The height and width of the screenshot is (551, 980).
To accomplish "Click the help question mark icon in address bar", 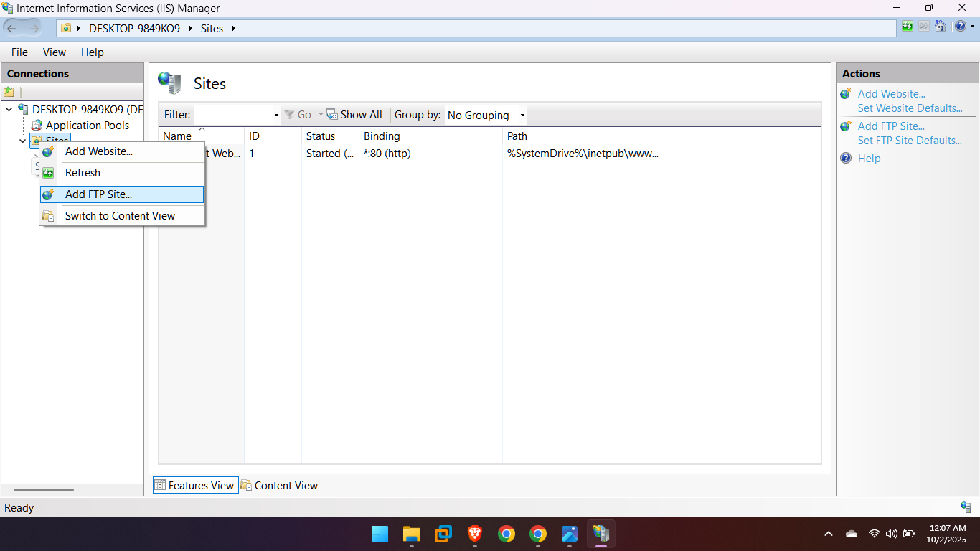I will click(x=961, y=27).
